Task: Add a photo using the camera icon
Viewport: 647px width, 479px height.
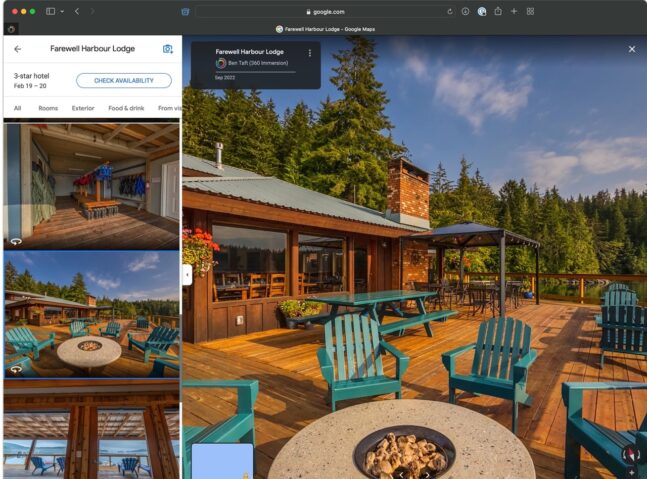Action: (168, 49)
